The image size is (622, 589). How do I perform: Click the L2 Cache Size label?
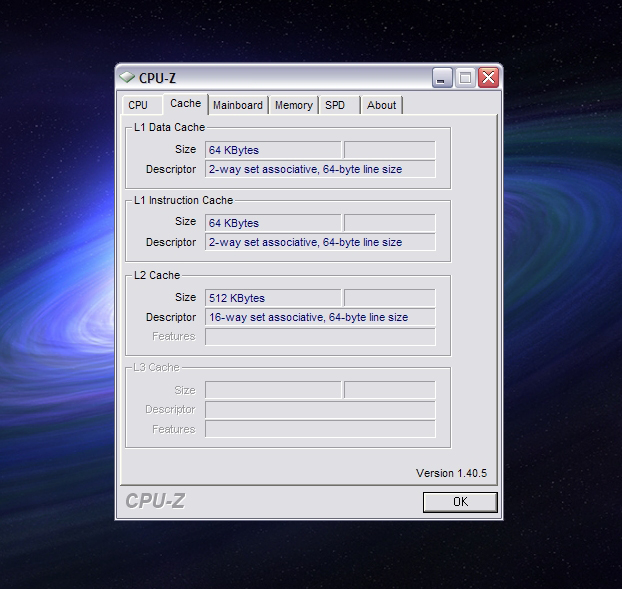(x=185, y=297)
